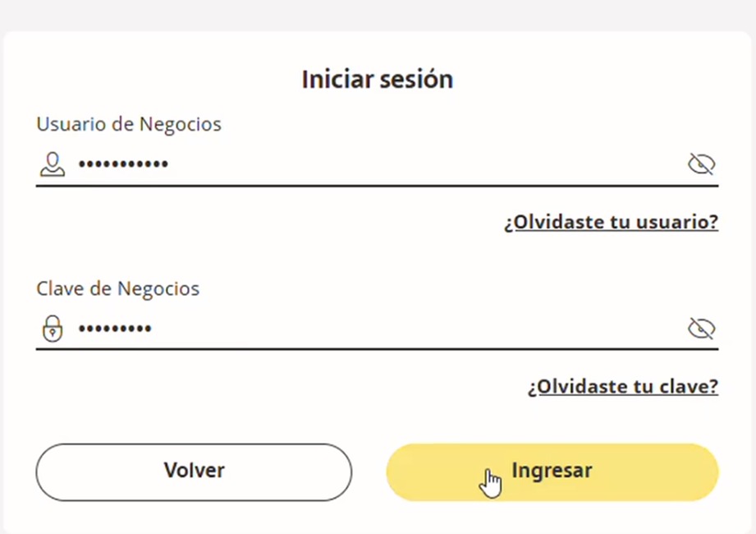This screenshot has height=534, width=756.
Task: Toggle the crossed-eye icon on username row
Action: (x=701, y=164)
